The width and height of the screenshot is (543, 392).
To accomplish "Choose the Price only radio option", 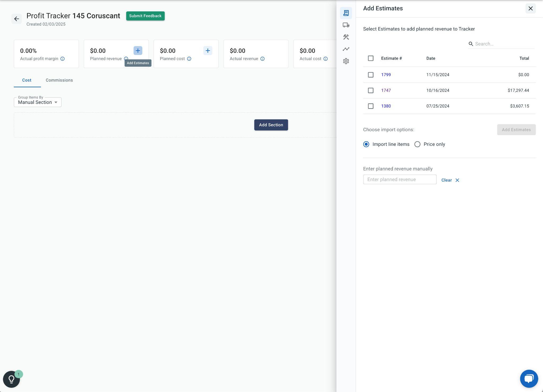I will pos(417,144).
